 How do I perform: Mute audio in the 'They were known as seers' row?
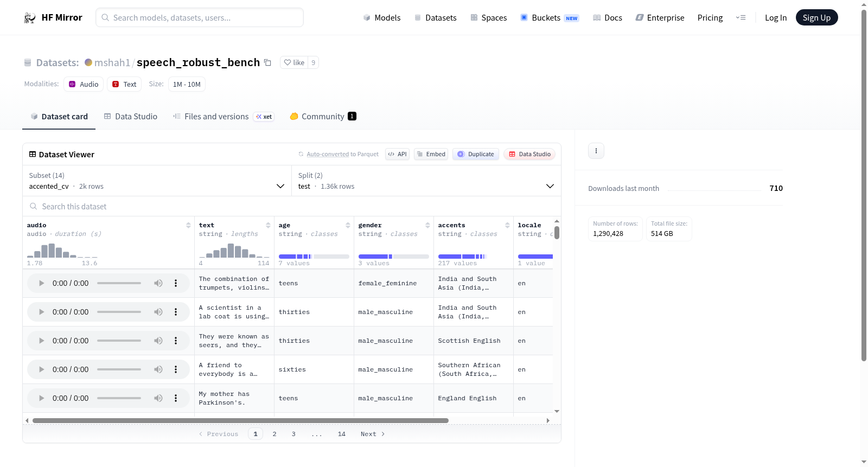coord(158,341)
